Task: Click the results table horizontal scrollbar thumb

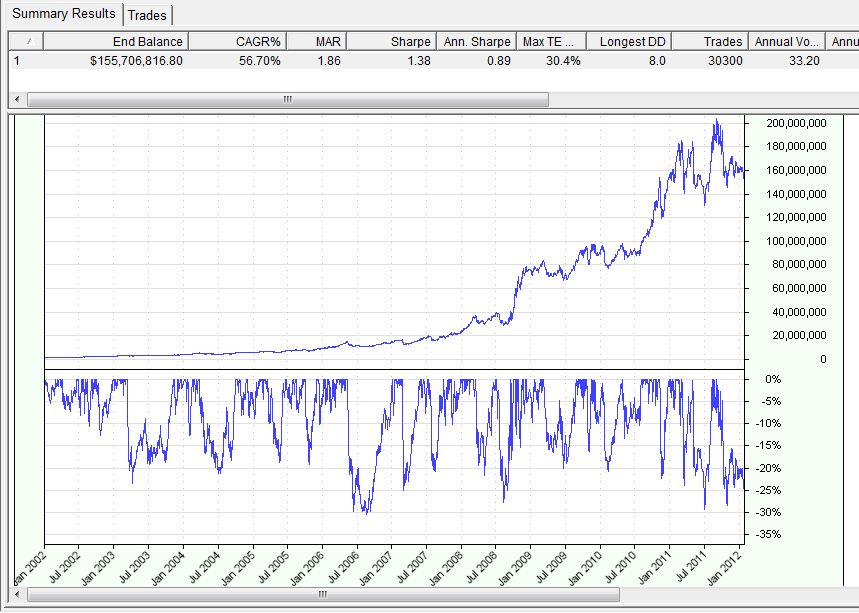Action: pos(288,100)
